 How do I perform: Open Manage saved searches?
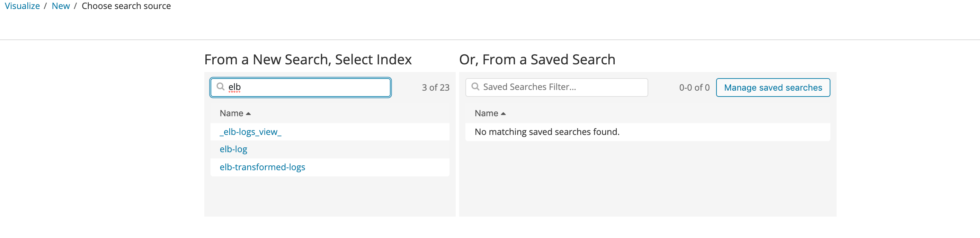(773, 88)
